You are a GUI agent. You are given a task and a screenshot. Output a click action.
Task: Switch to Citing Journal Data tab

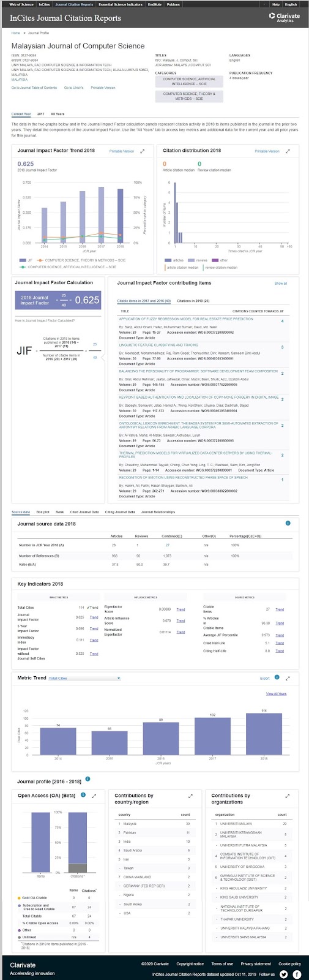point(120,512)
